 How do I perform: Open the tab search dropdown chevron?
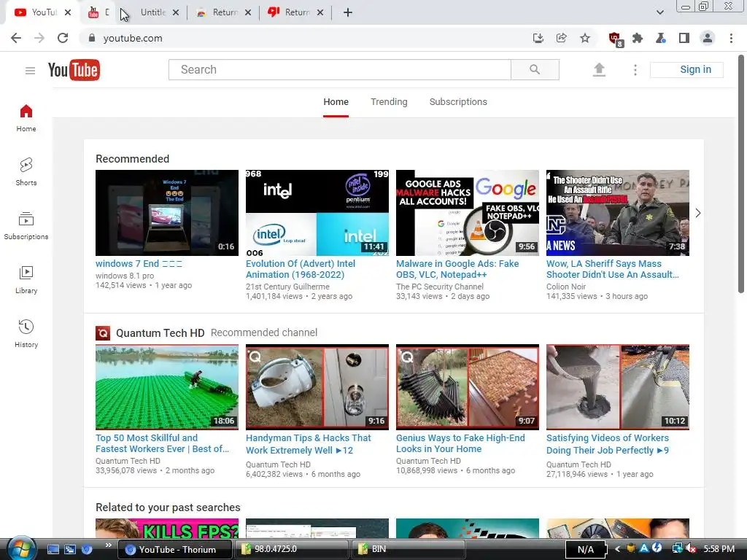pos(659,12)
